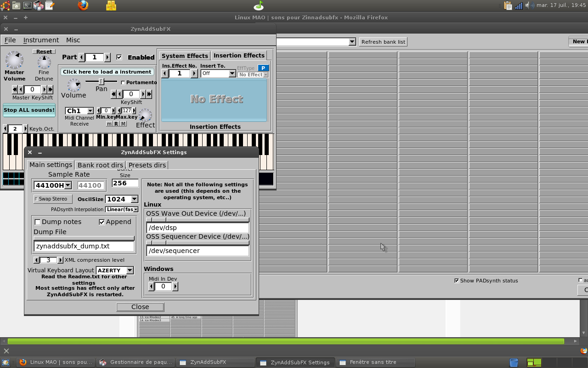
Task: Open the Ch1 Midi Channel dropdown
Action: (x=79, y=111)
